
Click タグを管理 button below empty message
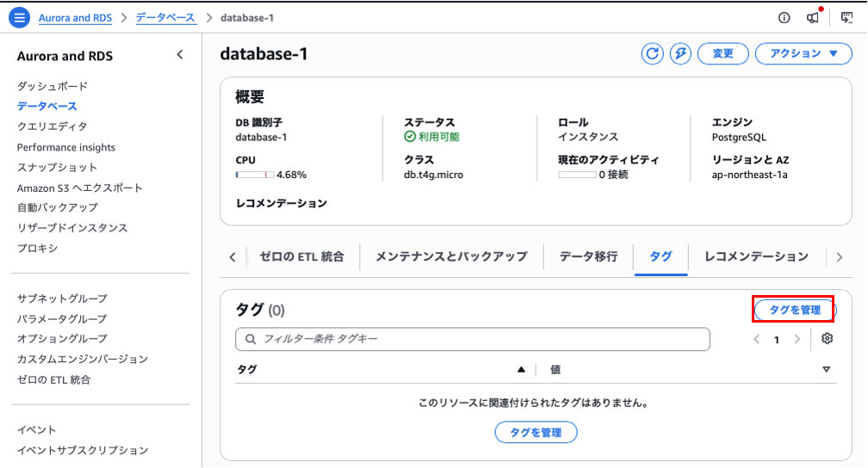click(536, 433)
